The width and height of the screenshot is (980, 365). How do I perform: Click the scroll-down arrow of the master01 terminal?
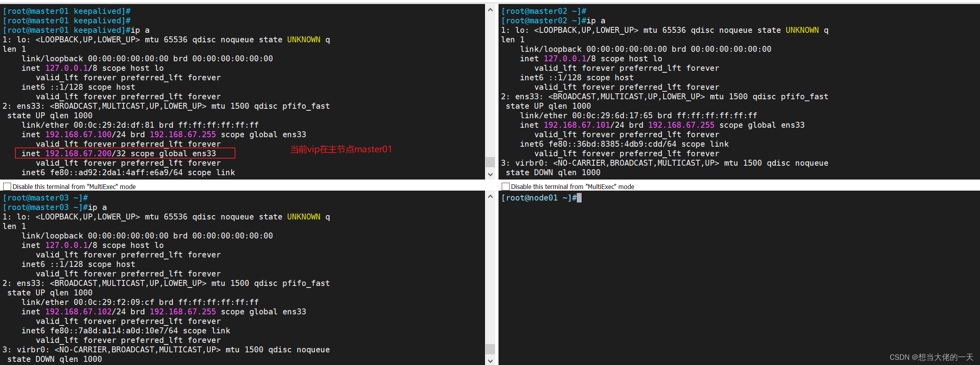coord(490,174)
